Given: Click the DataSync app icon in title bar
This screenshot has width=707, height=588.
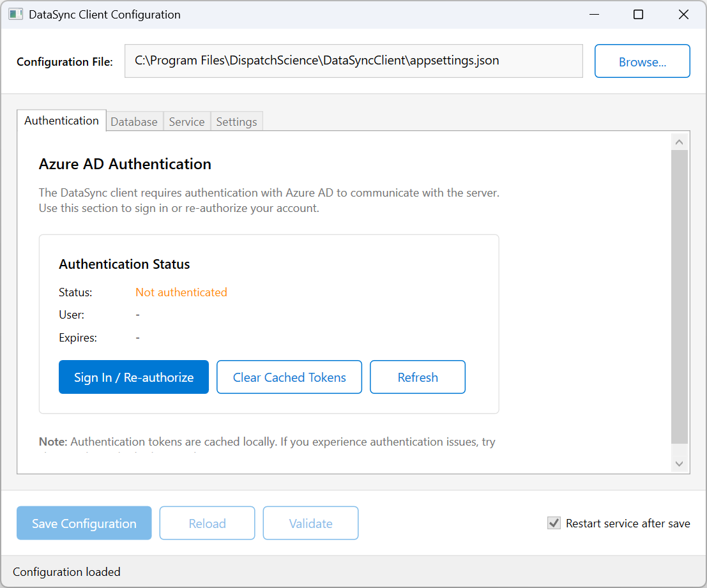Looking at the screenshot, I should pyautogui.click(x=15, y=13).
